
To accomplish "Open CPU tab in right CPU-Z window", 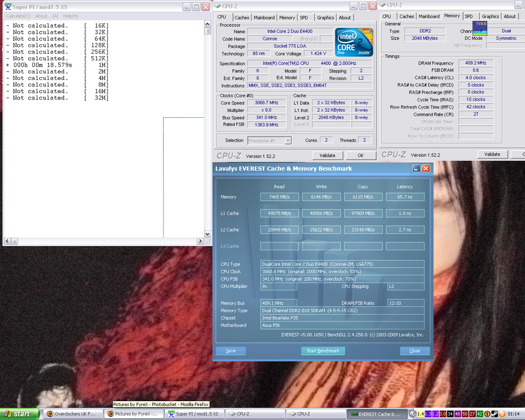I will (386, 16).
